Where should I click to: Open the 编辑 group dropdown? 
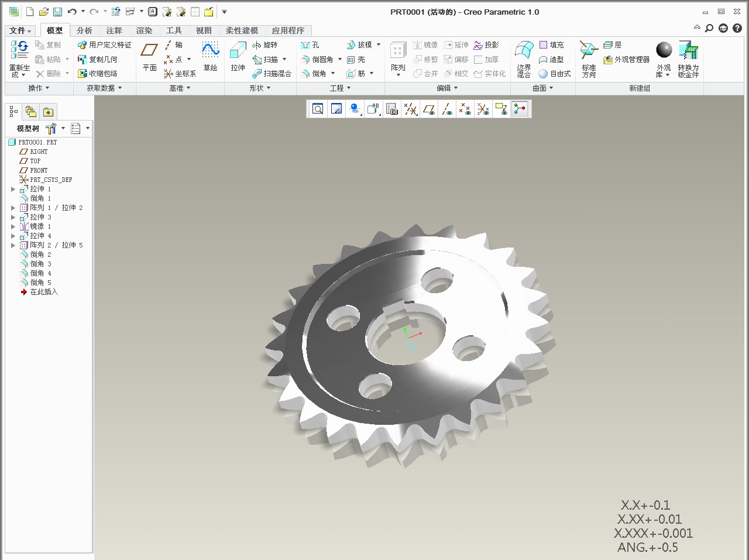point(448,88)
